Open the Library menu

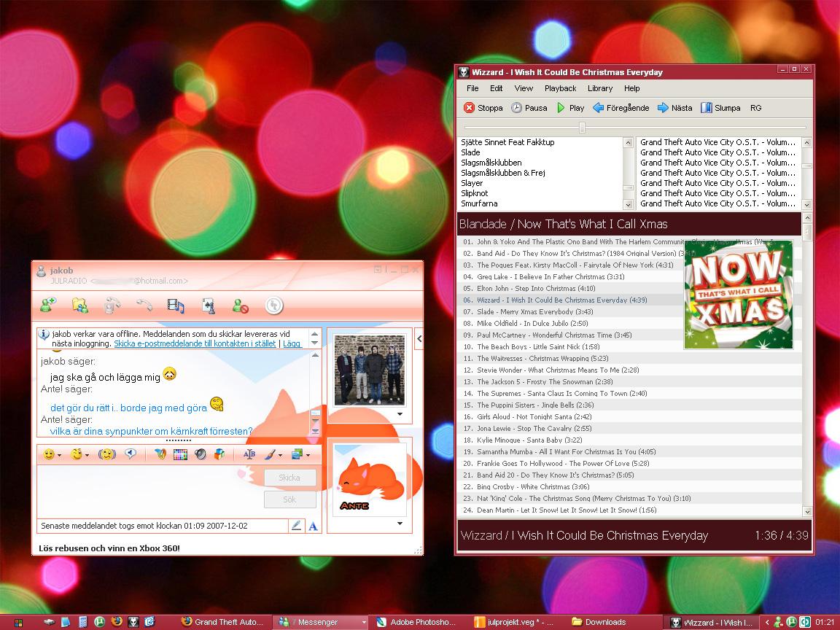(600, 88)
